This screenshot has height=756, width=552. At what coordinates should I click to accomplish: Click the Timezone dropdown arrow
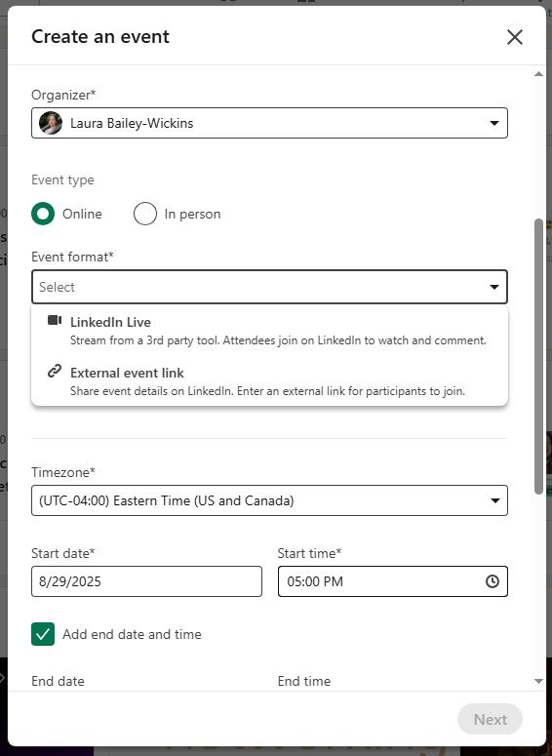[x=494, y=500]
